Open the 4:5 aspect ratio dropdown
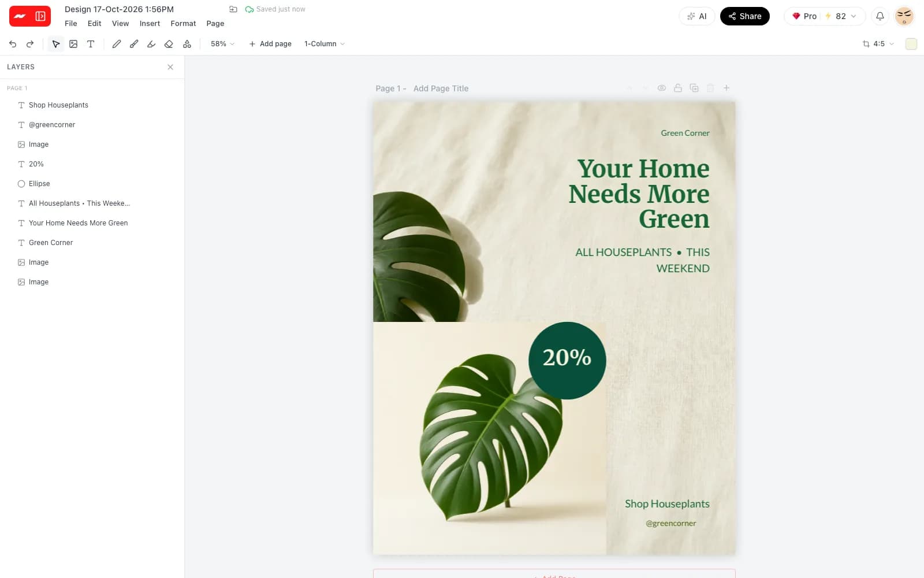The image size is (924, 578). 878,44
